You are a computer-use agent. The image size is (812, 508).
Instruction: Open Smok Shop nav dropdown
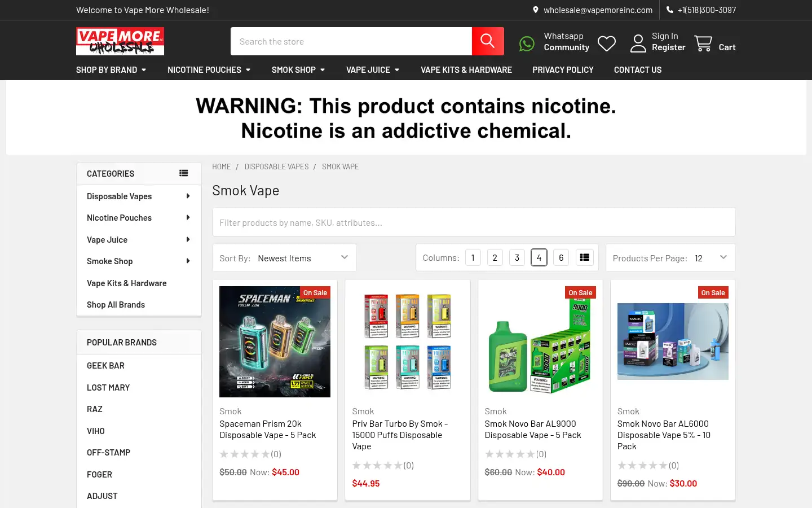click(x=298, y=69)
